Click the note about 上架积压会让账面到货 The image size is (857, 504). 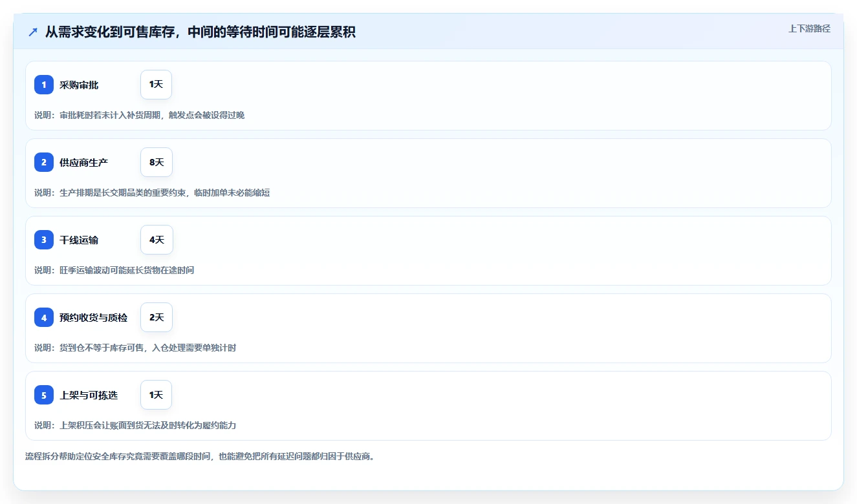coord(135,425)
